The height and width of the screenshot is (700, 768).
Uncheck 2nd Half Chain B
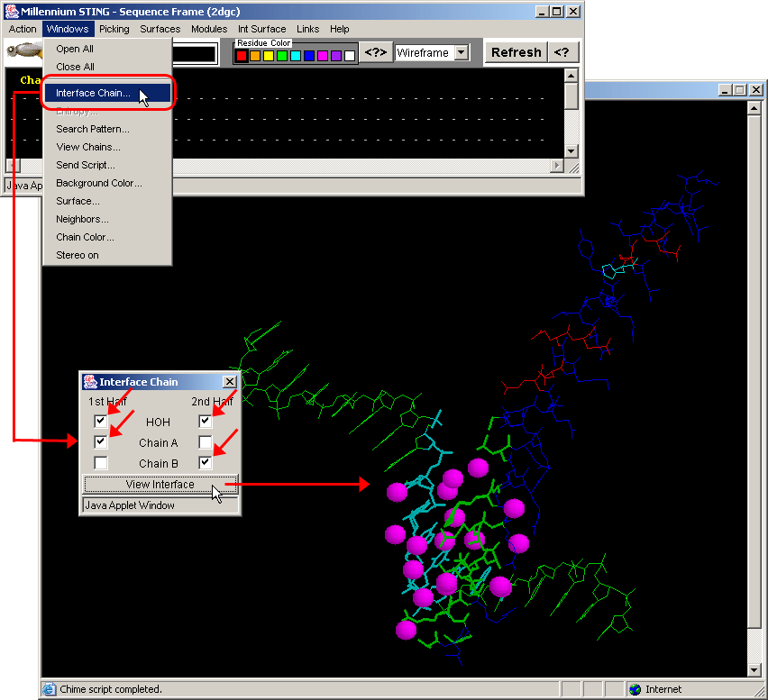click(206, 462)
